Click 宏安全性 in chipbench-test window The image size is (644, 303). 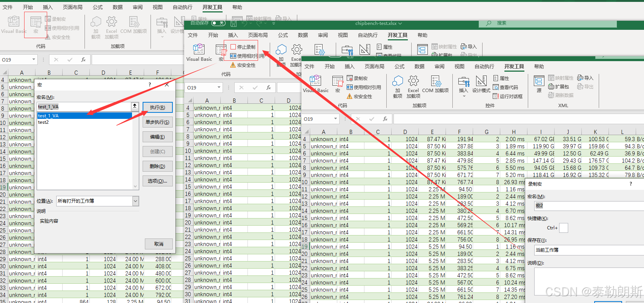click(x=243, y=65)
